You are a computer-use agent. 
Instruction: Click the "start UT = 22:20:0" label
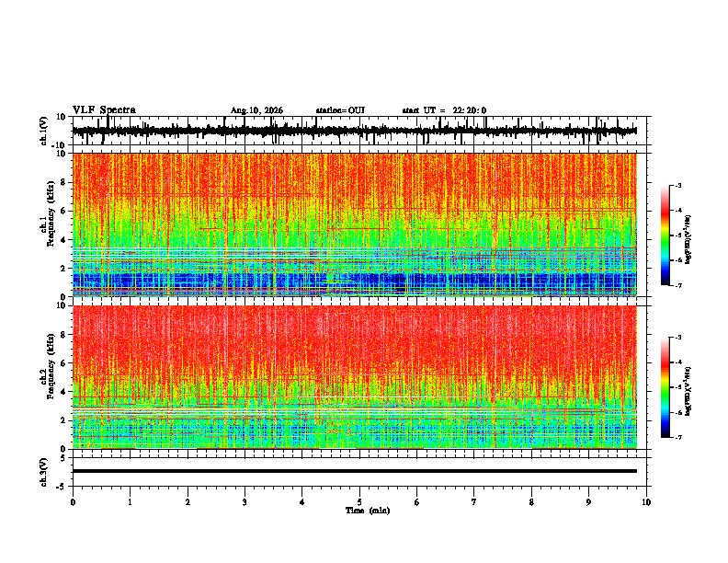pyautogui.click(x=444, y=110)
